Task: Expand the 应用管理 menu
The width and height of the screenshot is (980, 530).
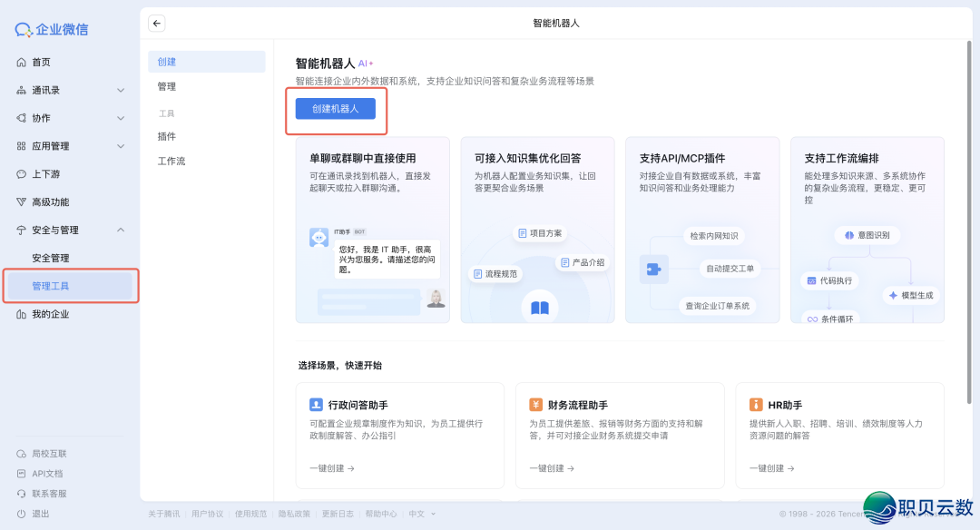Action: 119,145
